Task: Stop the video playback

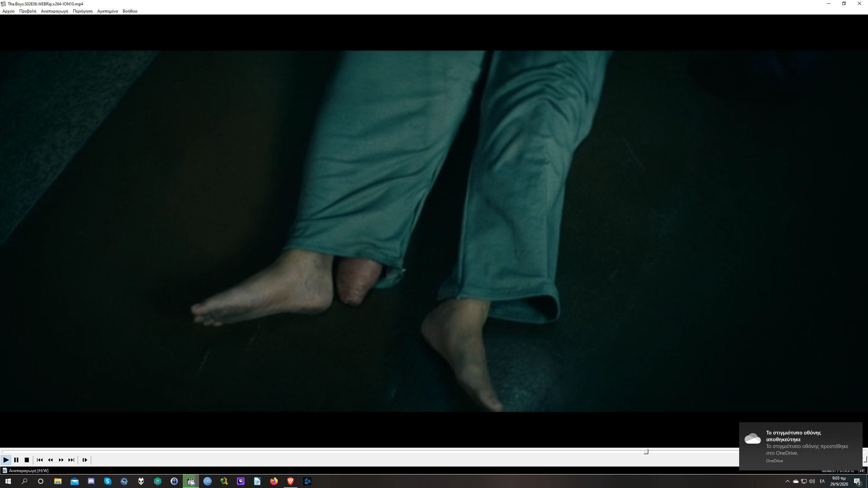Action: tap(27, 460)
